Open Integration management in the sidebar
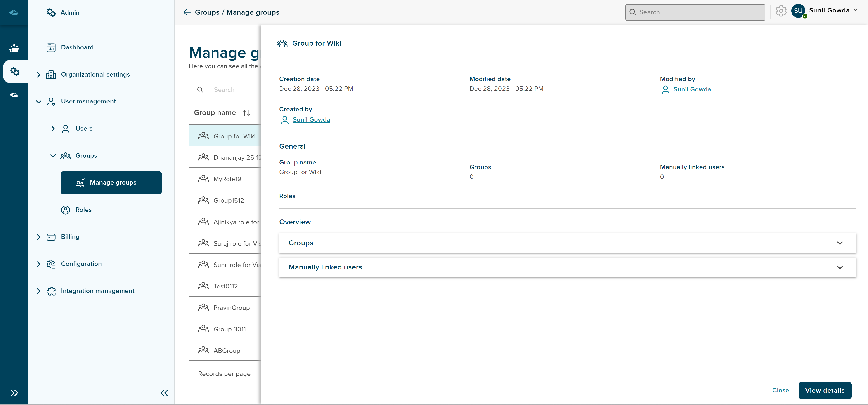The height and width of the screenshot is (405, 868). pyautogui.click(x=97, y=290)
